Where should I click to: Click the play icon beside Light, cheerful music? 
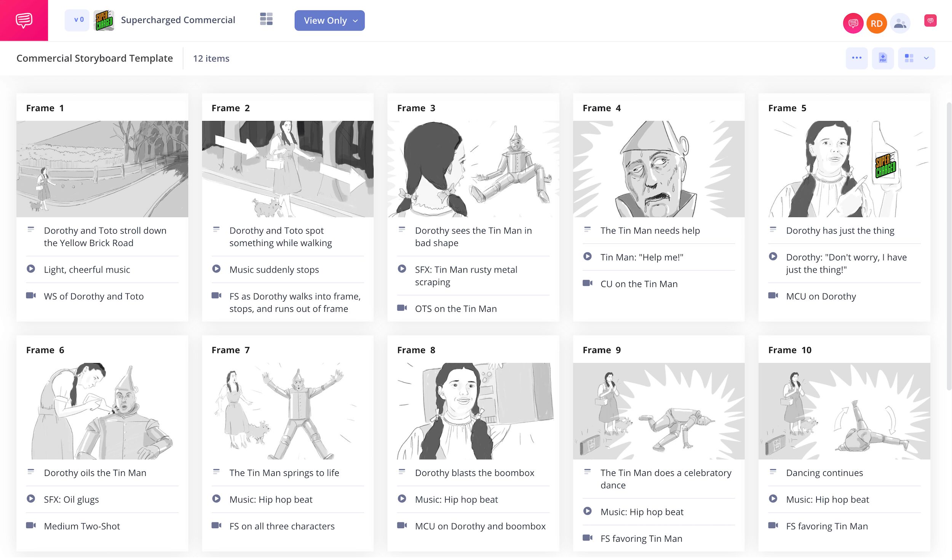pyautogui.click(x=31, y=269)
